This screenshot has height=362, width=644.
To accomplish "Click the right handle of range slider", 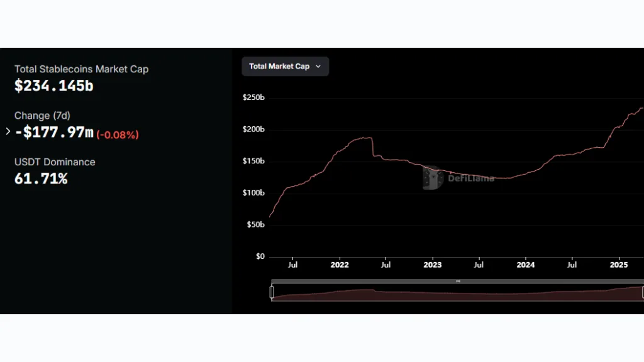I will pos(643,292).
